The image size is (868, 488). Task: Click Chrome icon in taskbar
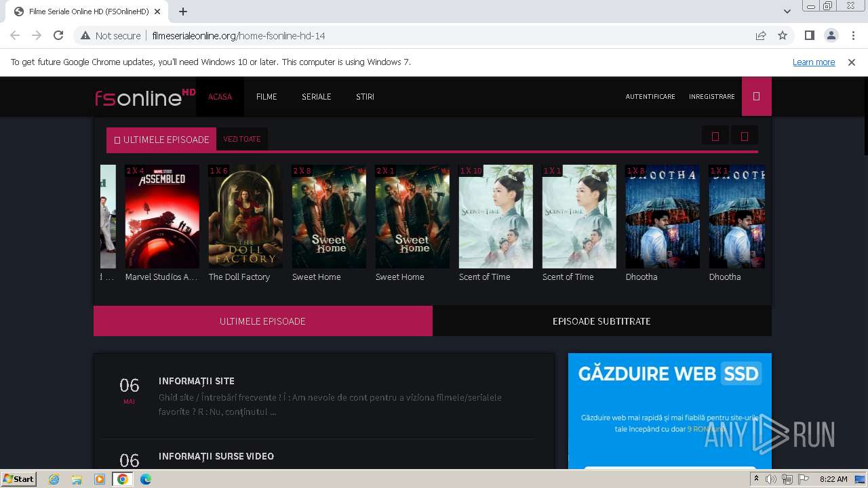[x=123, y=479]
